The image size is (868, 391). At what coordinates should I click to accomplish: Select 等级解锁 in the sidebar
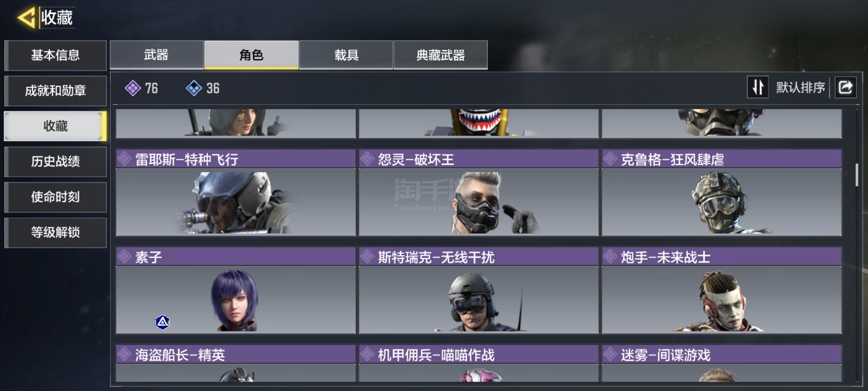click(x=55, y=232)
